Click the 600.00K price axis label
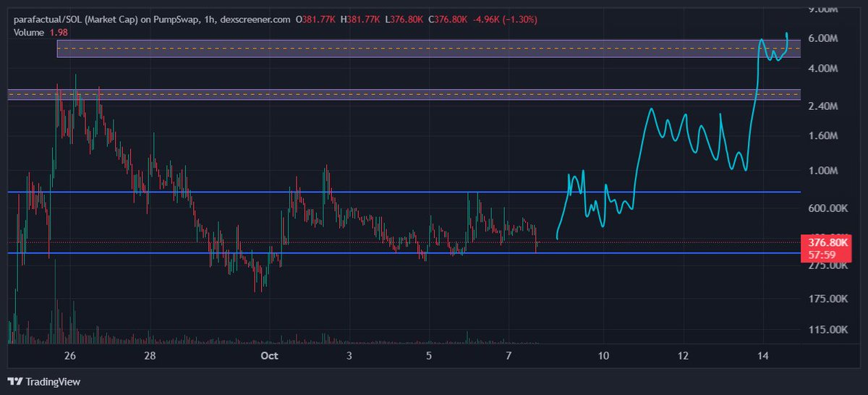 (x=830, y=208)
